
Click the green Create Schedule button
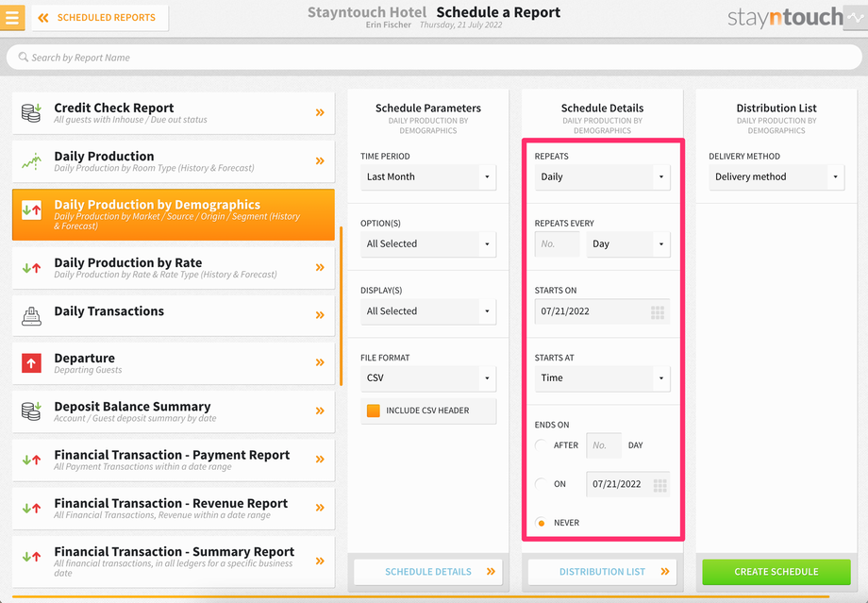[x=776, y=572]
